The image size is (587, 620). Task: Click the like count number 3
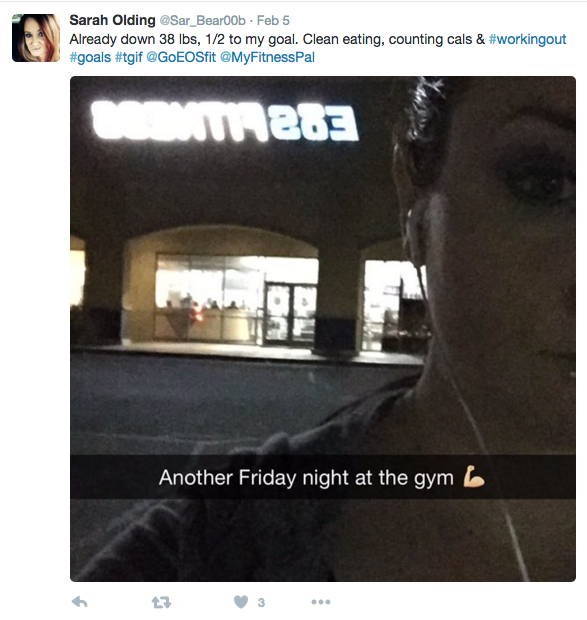261,603
